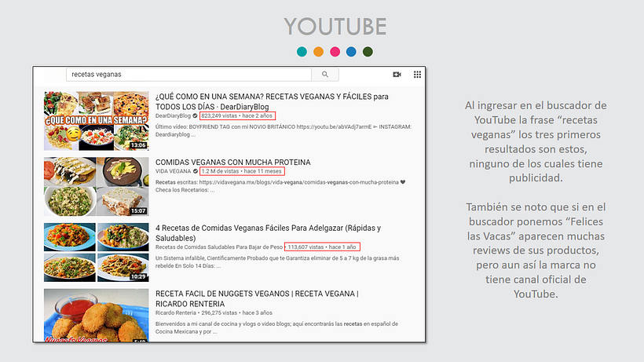
Task: Click the '113,607 vistas • hace 1 año' text
Action: coord(321,247)
